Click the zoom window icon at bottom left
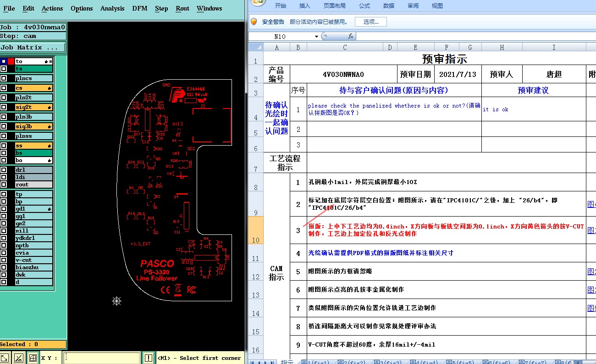The width and height of the screenshot is (596, 364). point(4,358)
